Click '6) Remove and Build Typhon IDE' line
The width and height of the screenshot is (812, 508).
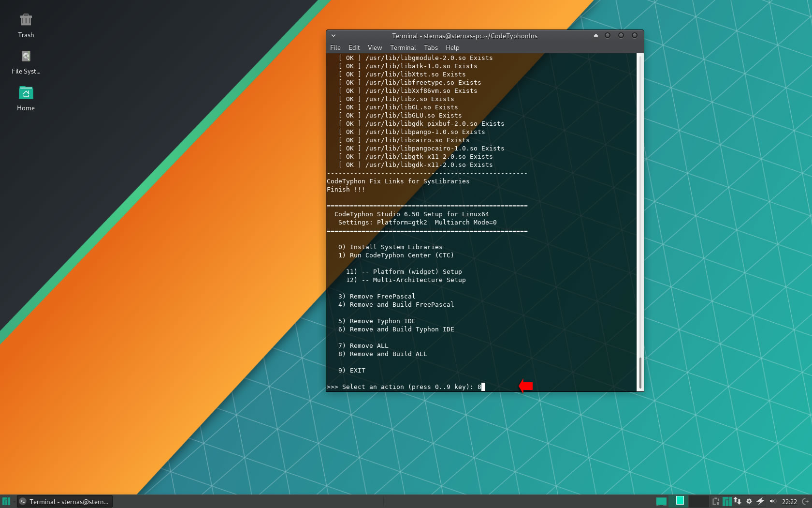396,329
